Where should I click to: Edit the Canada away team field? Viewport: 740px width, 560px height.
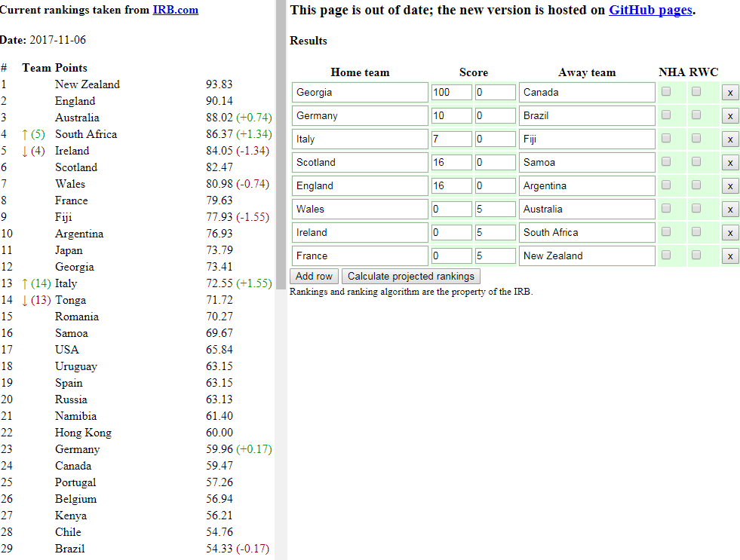[x=587, y=93]
